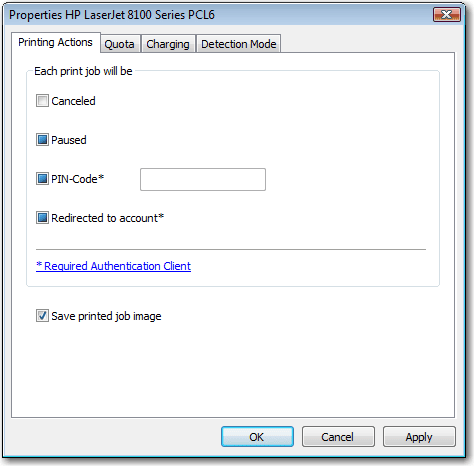Click the Canceled label text

pos(73,101)
